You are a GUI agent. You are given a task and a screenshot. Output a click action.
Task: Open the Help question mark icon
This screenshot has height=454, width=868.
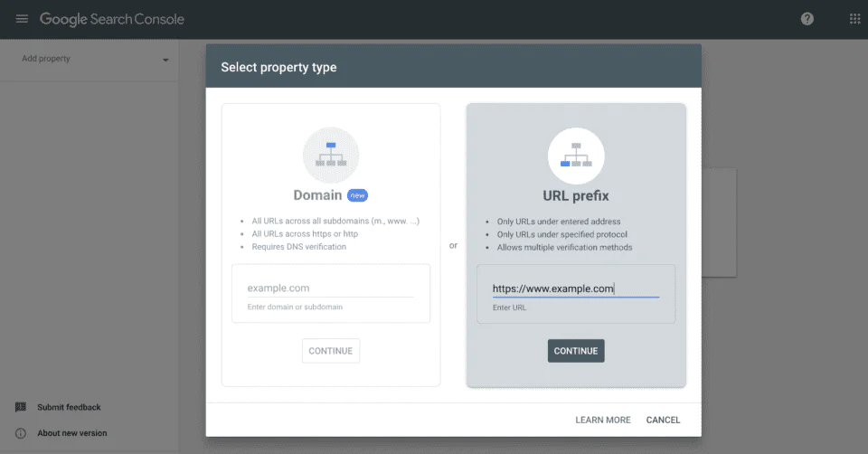pyautogui.click(x=807, y=19)
